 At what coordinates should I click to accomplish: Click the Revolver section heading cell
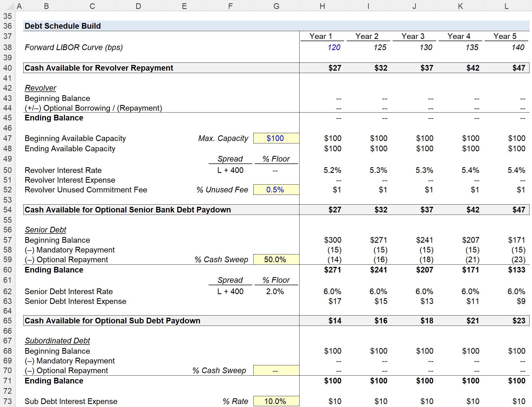(41, 88)
